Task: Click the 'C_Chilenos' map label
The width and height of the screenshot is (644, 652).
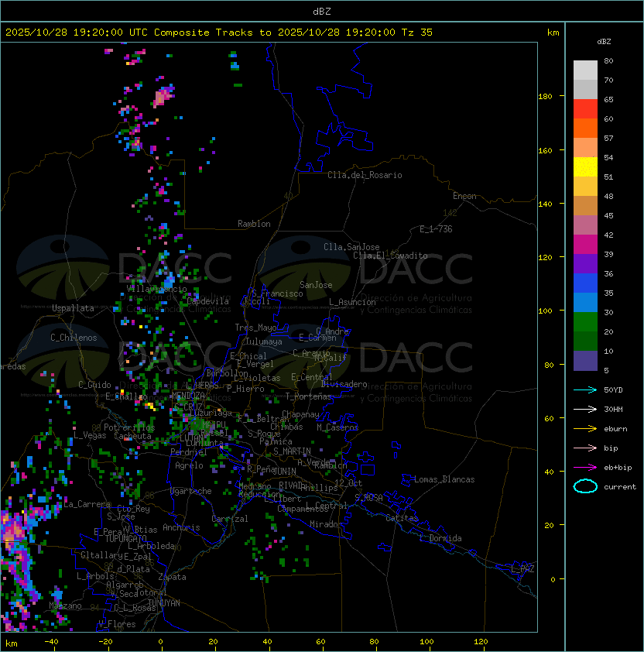Action: pos(74,338)
